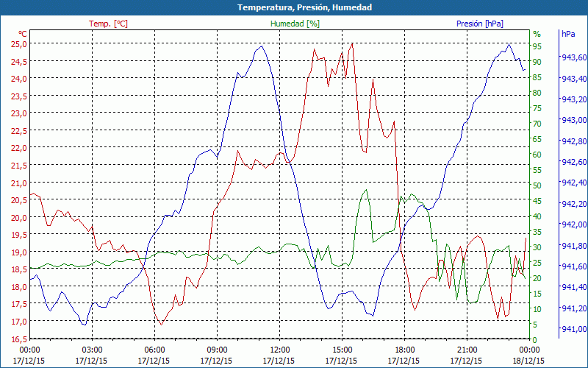Select temperature axis value "19,0"

click(19, 252)
